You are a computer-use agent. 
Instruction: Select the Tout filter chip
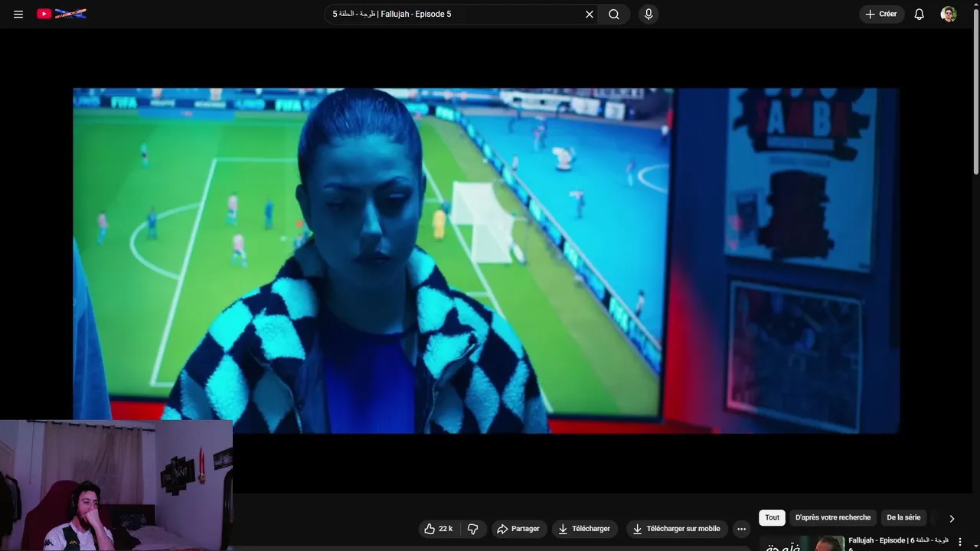772,517
